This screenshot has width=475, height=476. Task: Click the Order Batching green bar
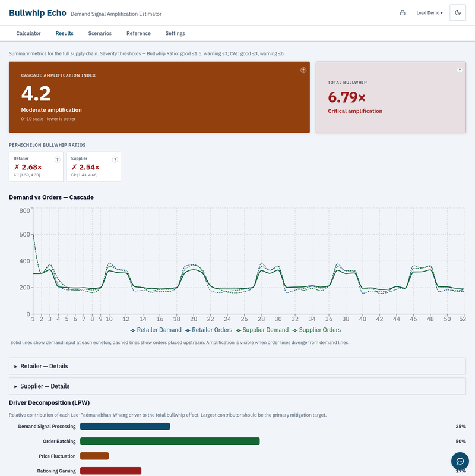[x=170, y=441]
